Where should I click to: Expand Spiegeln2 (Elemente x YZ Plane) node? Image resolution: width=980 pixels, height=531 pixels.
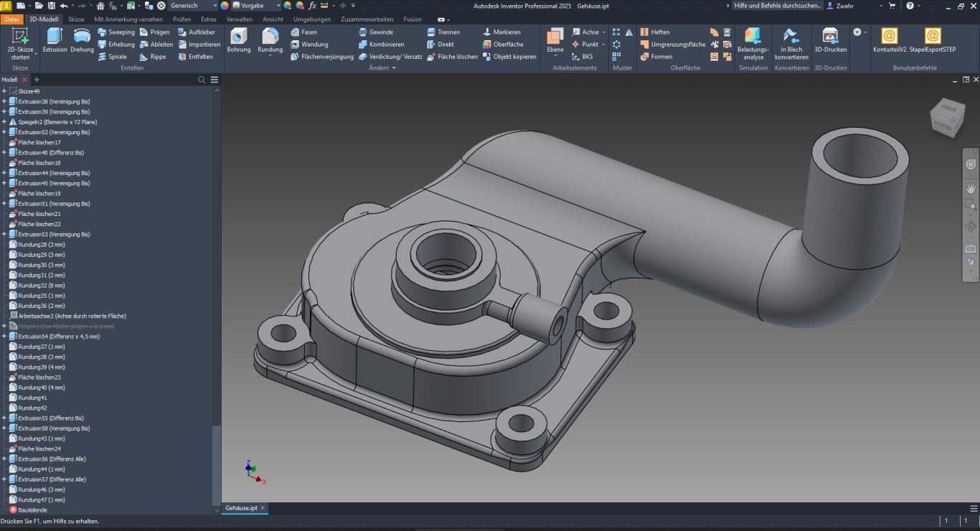pyautogui.click(x=4, y=122)
